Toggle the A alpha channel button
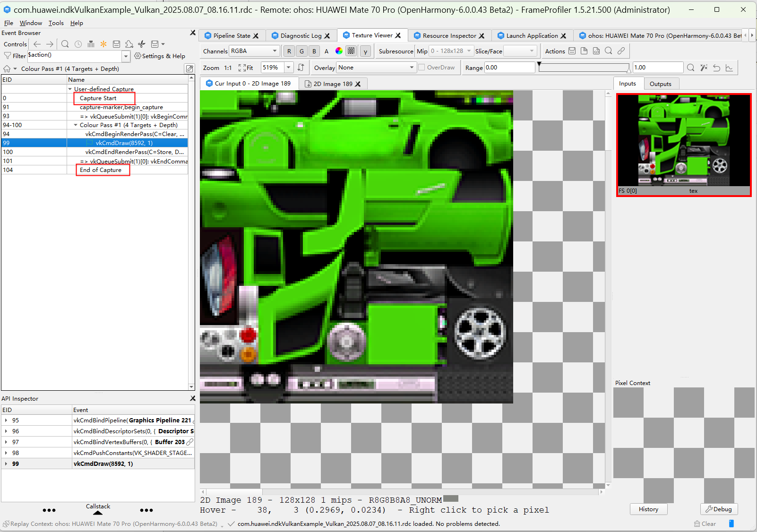The height and width of the screenshot is (532, 757). coord(326,51)
